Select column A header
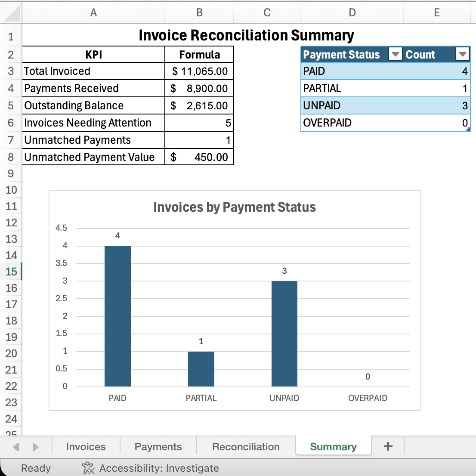Viewport: 476px width, 476px height. pos(93,13)
